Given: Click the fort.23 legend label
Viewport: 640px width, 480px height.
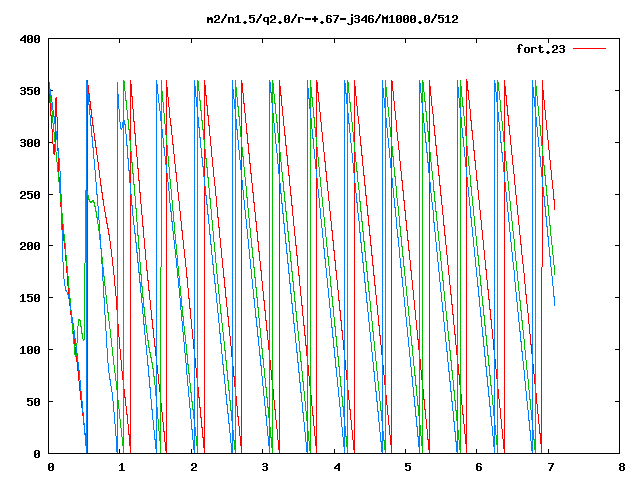Looking at the screenshot, I should (x=541, y=49).
